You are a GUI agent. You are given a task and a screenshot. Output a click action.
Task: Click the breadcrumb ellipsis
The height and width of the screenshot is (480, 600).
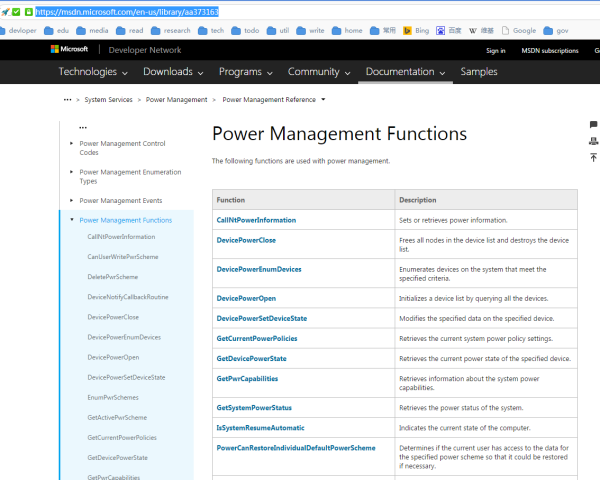(67, 100)
